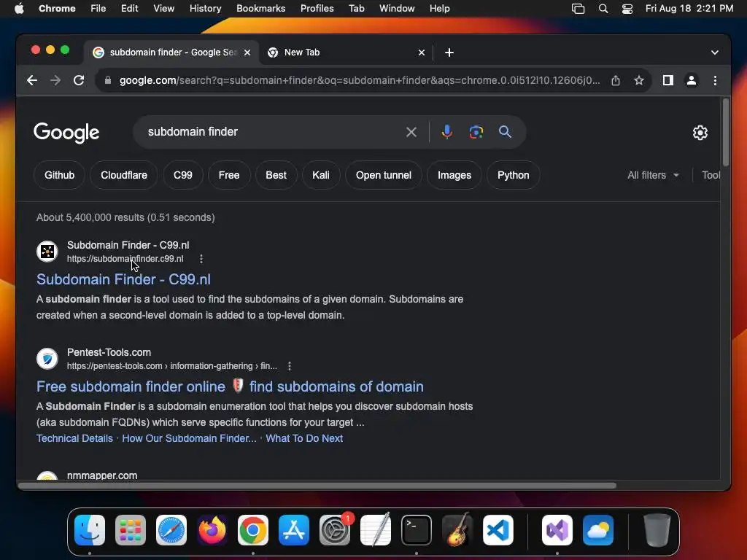Click the Chrome forward arrow
The image size is (747, 560).
pyautogui.click(x=55, y=80)
